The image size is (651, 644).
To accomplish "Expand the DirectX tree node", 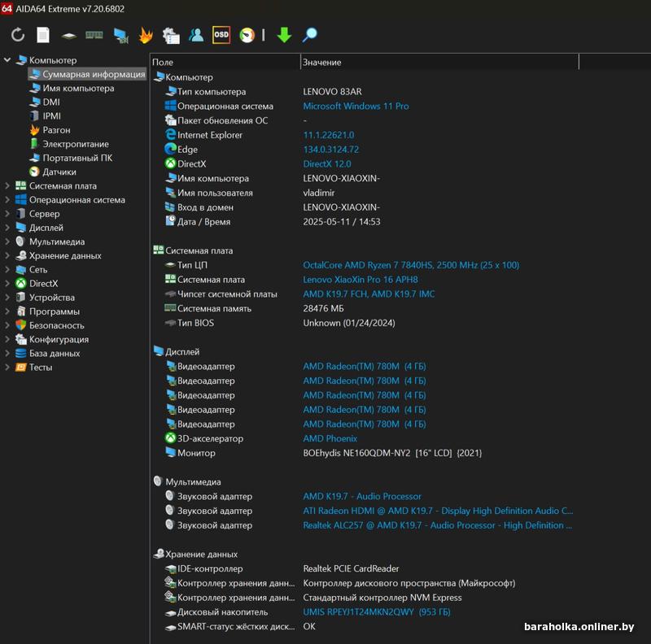I will (x=7, y=284).
